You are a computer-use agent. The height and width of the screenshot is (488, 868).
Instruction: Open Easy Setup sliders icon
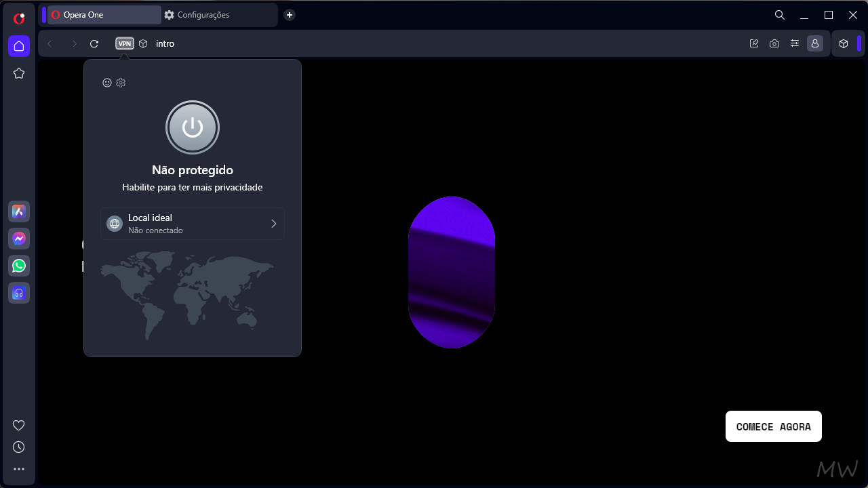click(x=795, y=43)
